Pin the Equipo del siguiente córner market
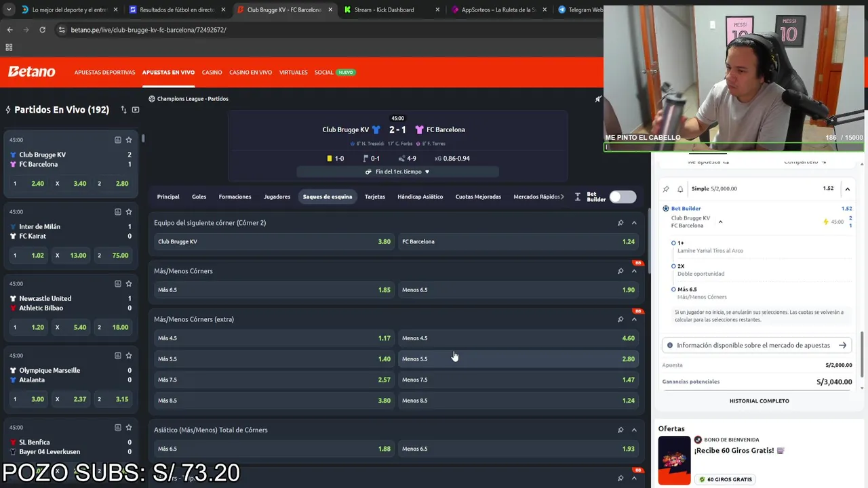This screenshot has width=868, height=488. (620, 223)
